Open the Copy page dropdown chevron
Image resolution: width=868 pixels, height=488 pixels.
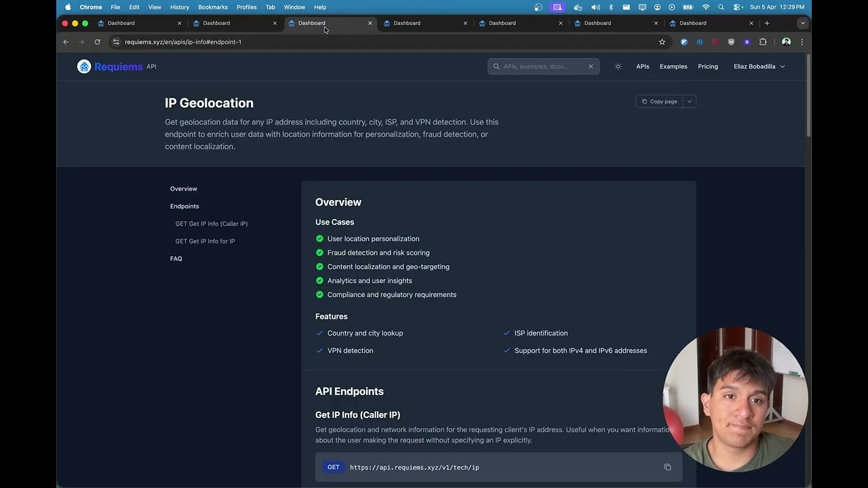coord(689,101)
